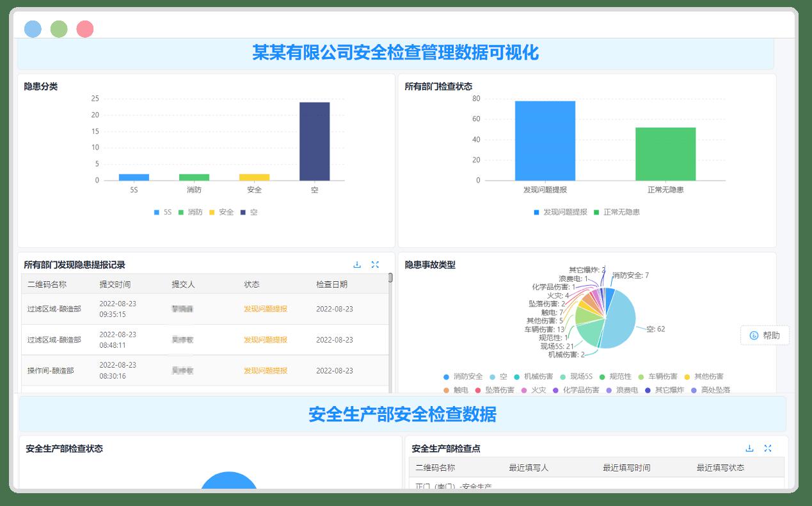Hide the 消防 series via its legend item
812x506 pixels.
191,211
